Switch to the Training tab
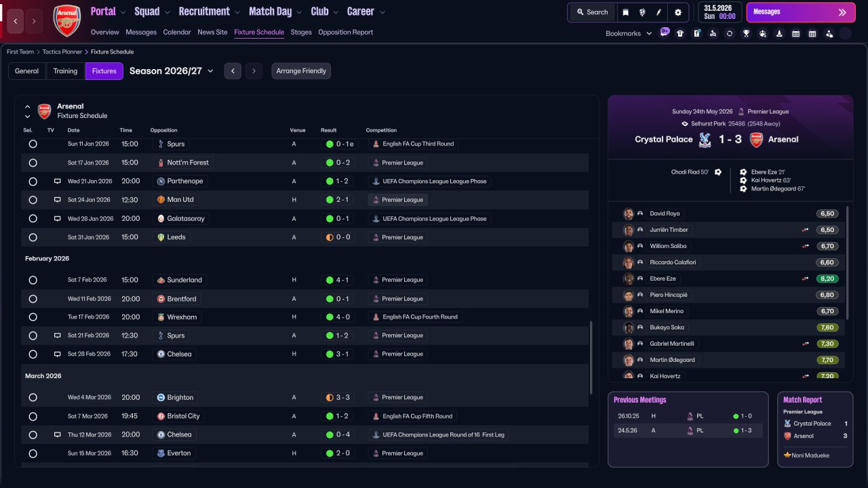The image size is (868, 488). pyautogui.click(x=65, y=71)
